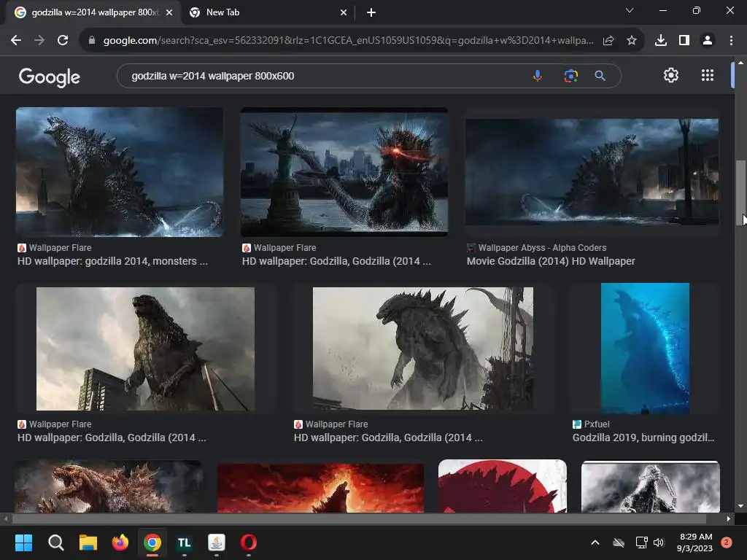Open 'Godzilla 2019, burning godzil...' link
This screenshot has height=560, width=747.
click(x=643, y=437)
